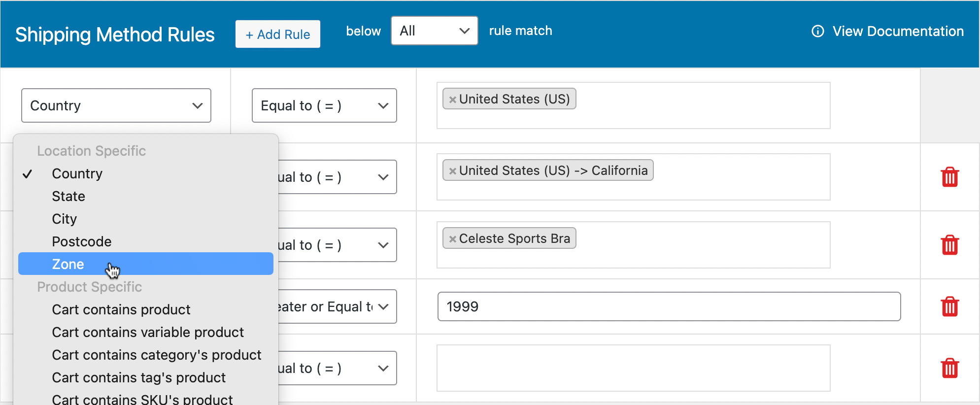Click the 'below' label text
This screenshot has width=980, height=405.
click(x=363, y=31)
